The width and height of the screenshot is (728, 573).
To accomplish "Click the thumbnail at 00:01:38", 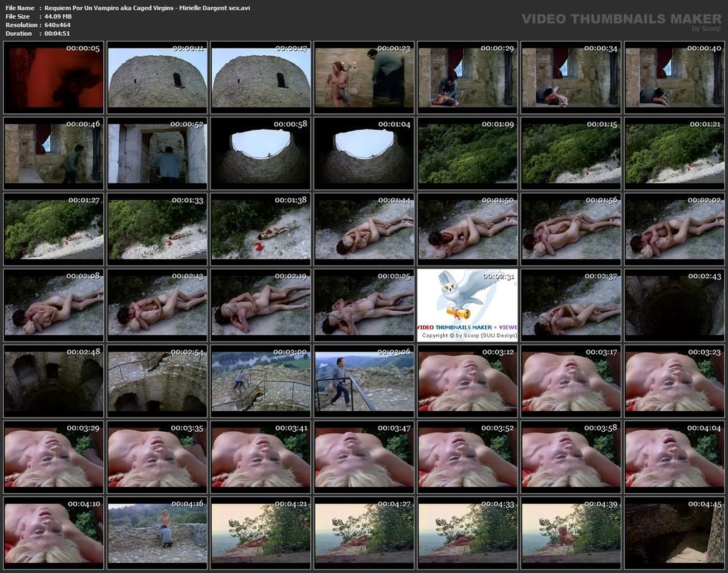I will coord(261,229).
